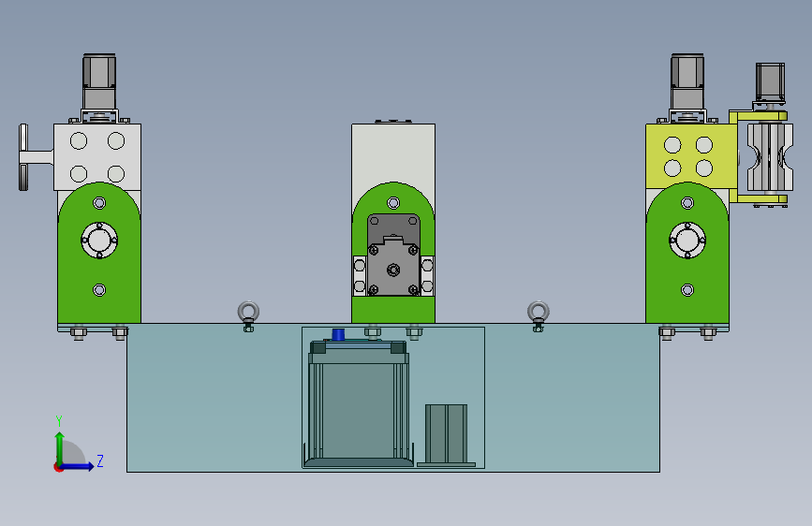
Task: Pick the yellow block with four holes
Action: [x=691, y=155]
